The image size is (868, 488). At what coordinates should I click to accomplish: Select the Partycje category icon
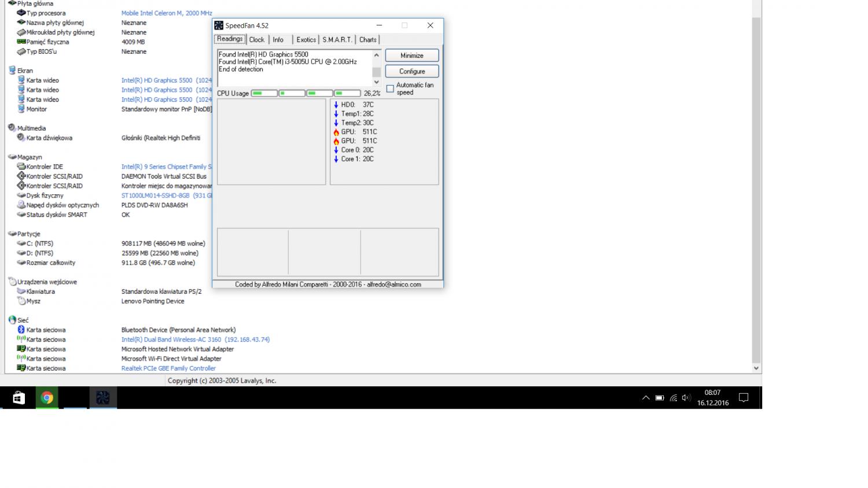point(12,234)
